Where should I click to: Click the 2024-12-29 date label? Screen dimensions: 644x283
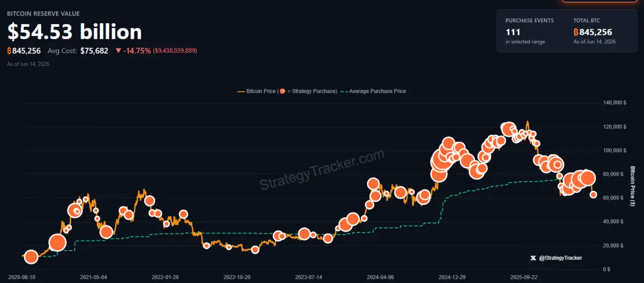[x=452, y=277]
